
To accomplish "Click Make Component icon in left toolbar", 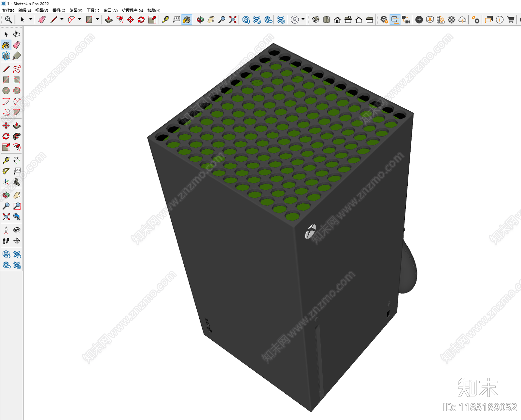I will pyautogui.click(x=6, y=56).
